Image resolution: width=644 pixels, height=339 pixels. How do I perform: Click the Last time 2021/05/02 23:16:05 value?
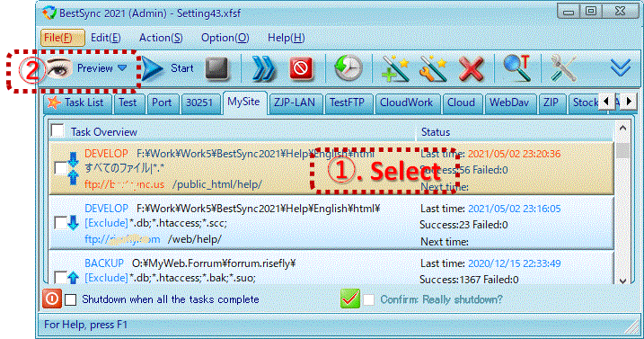515,209
